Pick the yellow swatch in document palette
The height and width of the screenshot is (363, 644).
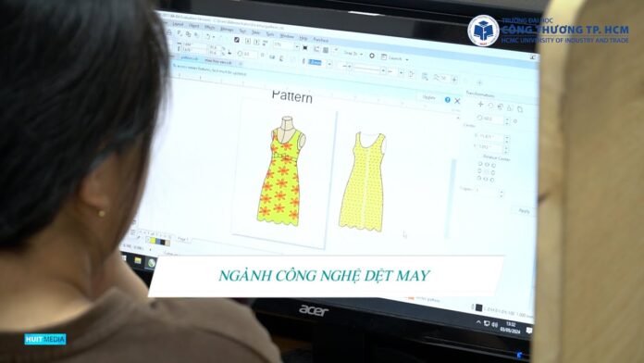click(x=153, y=241)
